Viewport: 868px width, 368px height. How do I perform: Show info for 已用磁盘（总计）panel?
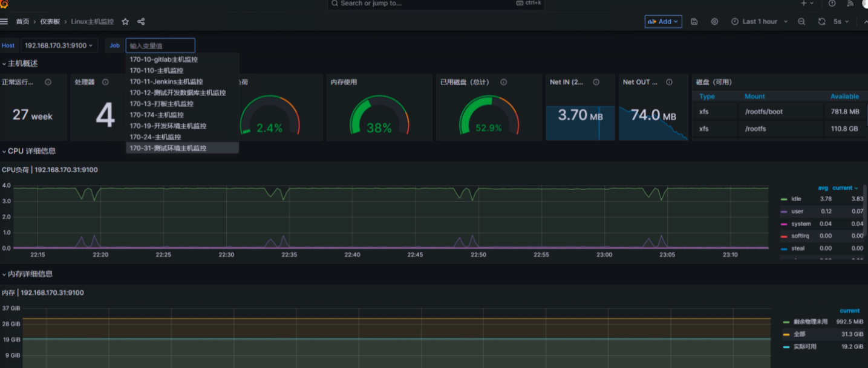click(503, 82)
